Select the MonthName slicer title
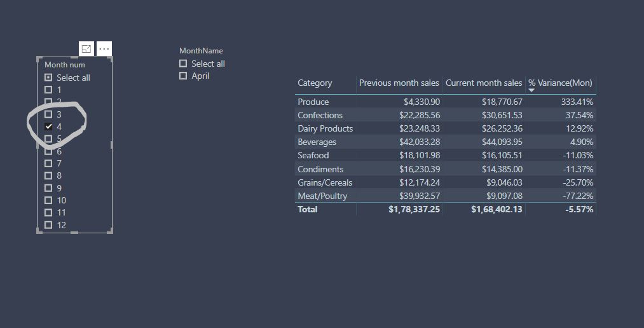The height and width of the screenshot is (328, 644). point(202,51)
